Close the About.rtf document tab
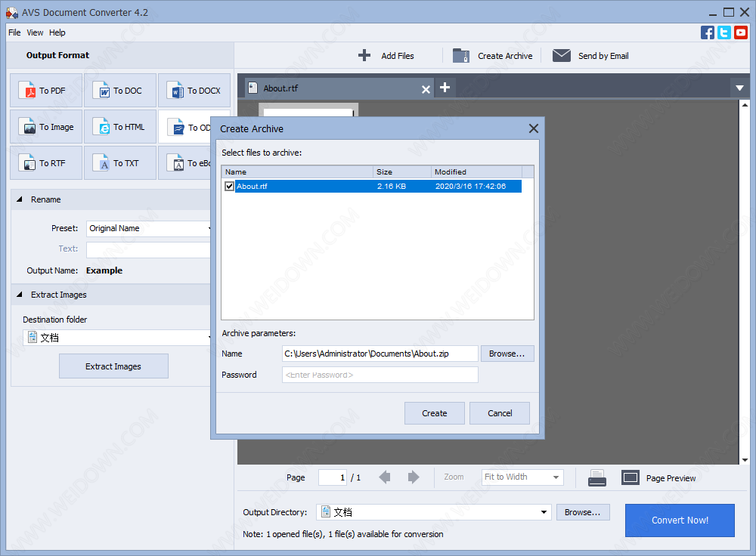 [426, 89]
